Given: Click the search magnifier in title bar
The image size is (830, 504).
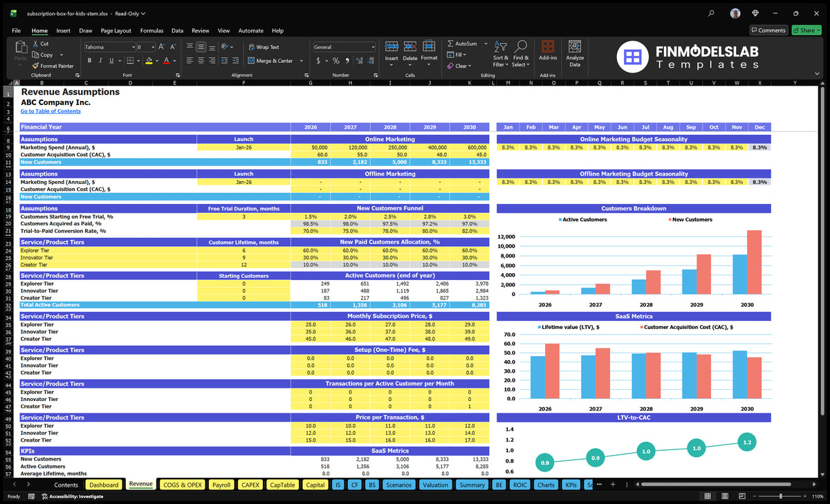Looking at the screenshot, I should click(711, 13).
